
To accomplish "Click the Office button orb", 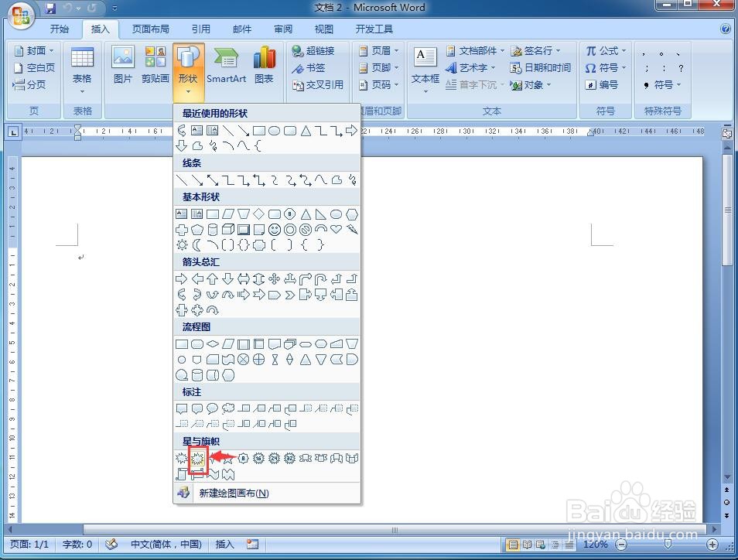I will tap(21, 15).
